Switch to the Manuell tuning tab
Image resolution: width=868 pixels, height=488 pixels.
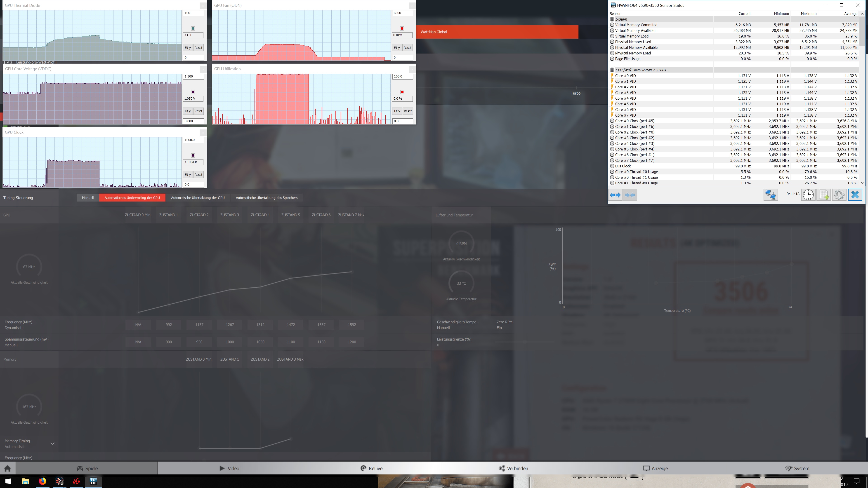[88, 198]
